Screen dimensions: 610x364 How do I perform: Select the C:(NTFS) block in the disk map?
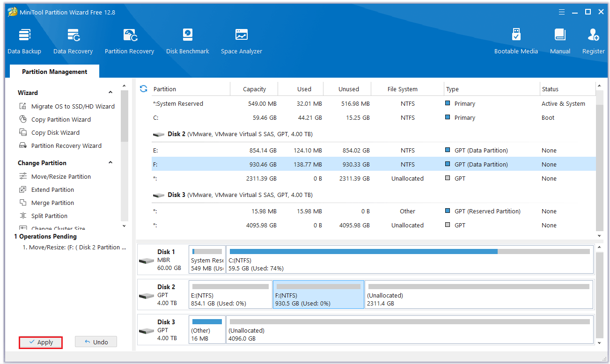pyautogui.click(x=409, y=260)
